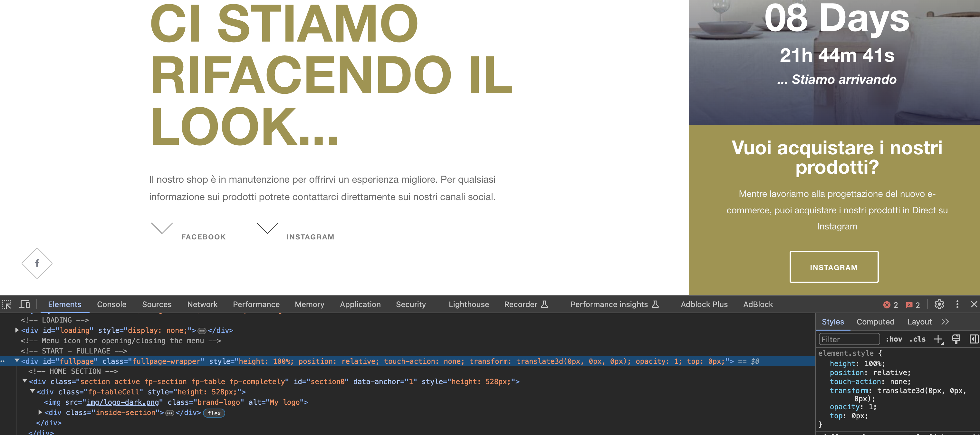Image resolution: width=980 pixels, height=435 pixels.
Task: Open the Performance tab
Action: click(256, 304)
